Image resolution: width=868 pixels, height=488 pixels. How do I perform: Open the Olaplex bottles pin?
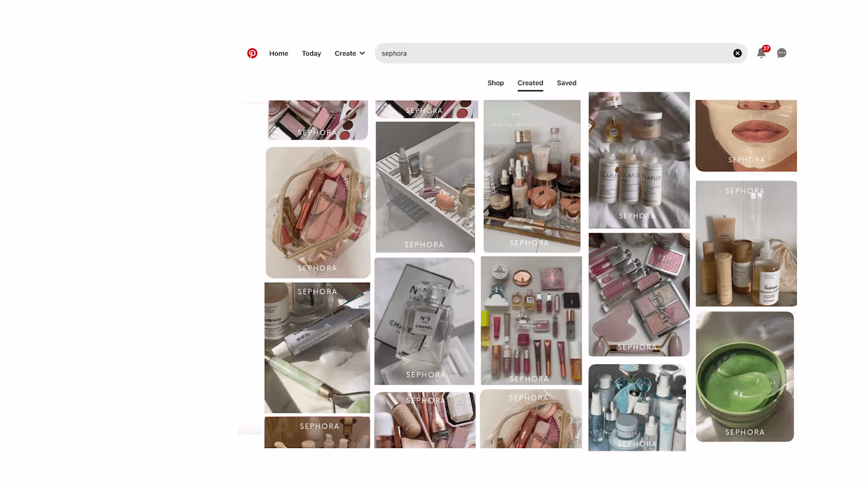click(x=639, y=160)
